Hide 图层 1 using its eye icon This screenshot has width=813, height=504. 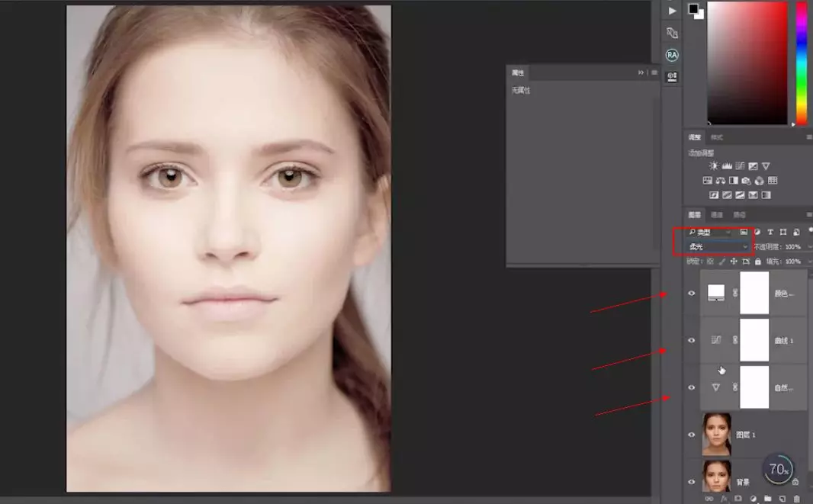click(x=691, y=435)
